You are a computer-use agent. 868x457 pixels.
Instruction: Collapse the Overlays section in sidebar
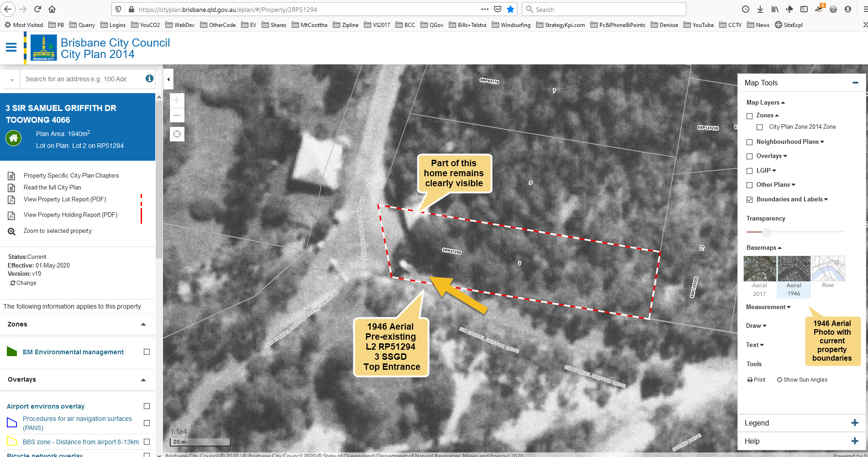143,380
